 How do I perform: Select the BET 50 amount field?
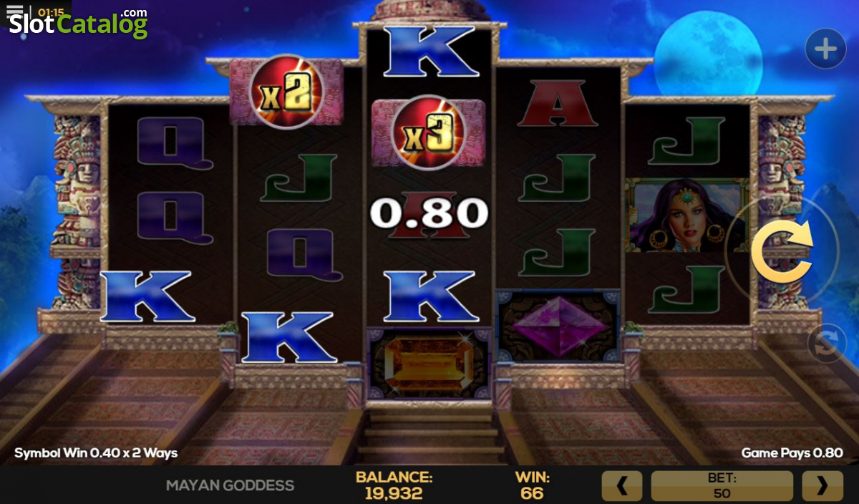(x=722, y=486)
